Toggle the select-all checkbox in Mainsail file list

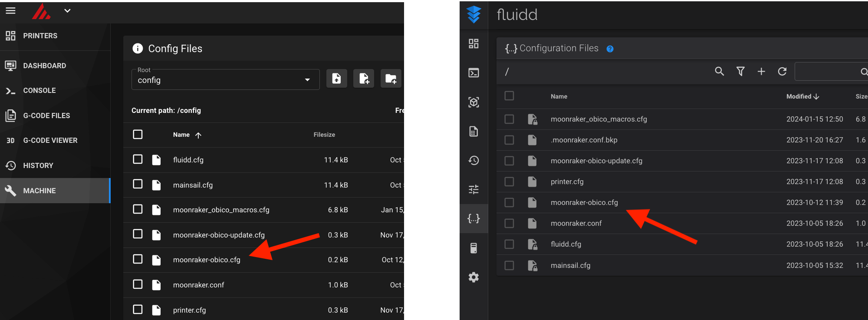pos(138,135)
